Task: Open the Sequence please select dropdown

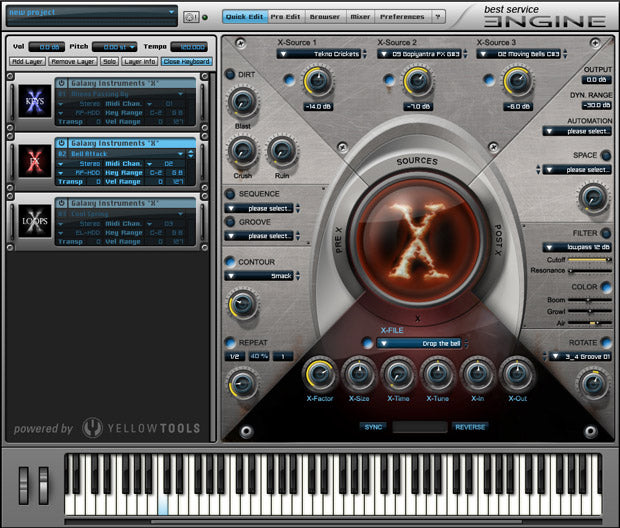Action: (259, 208)
